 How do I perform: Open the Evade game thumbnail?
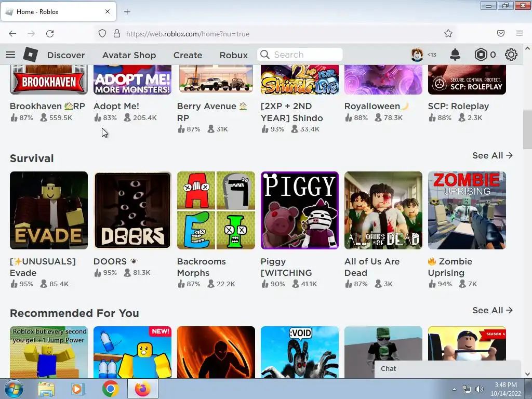(x=49, y=210)
